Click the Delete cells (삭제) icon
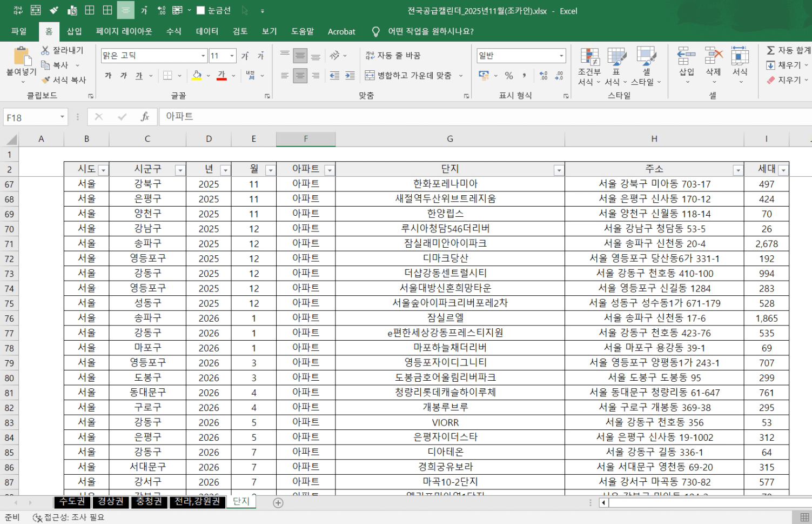The width and height of the screenshot is (812, 524). [713, 59]
